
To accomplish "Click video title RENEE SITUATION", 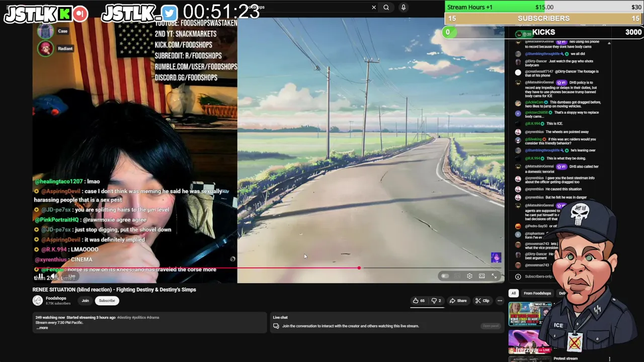I will 114,290.
